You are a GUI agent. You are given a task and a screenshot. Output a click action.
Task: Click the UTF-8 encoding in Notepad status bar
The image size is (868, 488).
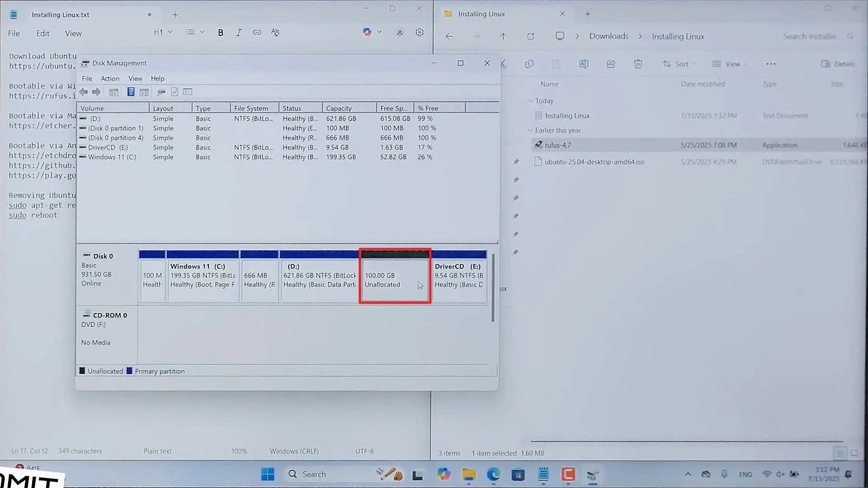click(364, 451)
